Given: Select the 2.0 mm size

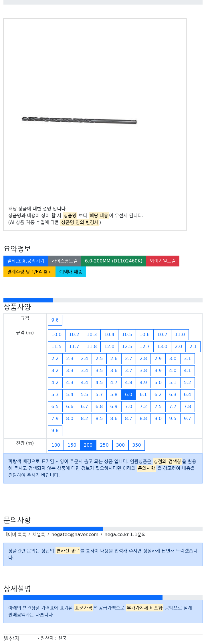Looking at the screenshot, I should pos(178,346).
